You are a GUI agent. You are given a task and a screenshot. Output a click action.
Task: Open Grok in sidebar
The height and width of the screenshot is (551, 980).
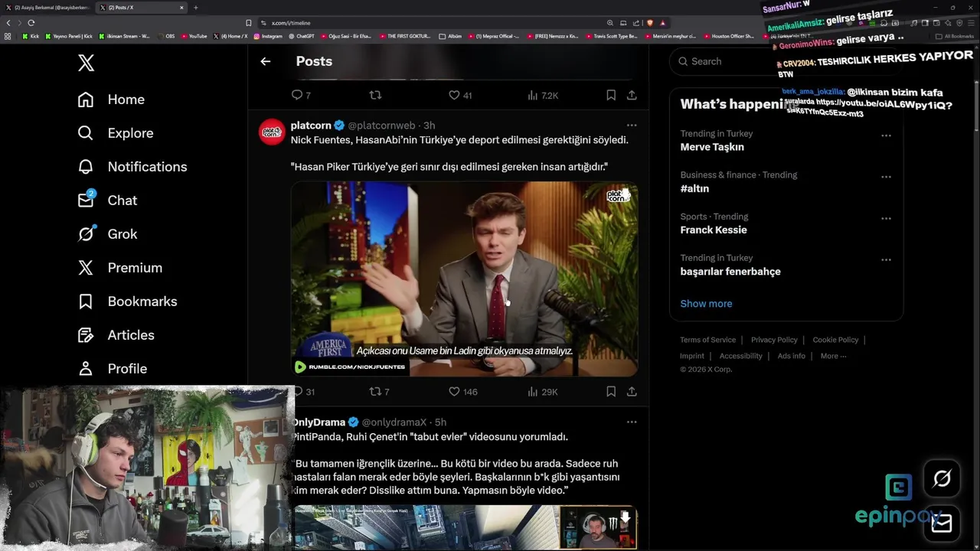(107, 234)
